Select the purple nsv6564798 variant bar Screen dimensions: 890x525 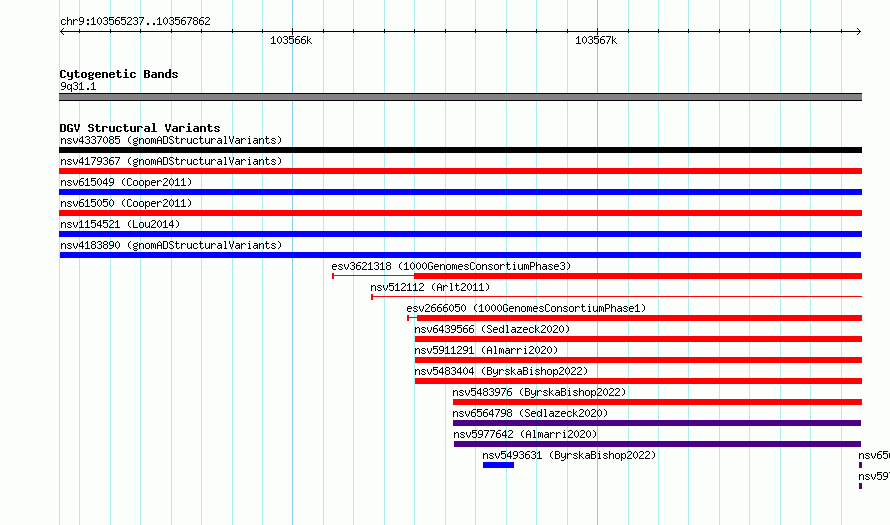tap(657, 423)
